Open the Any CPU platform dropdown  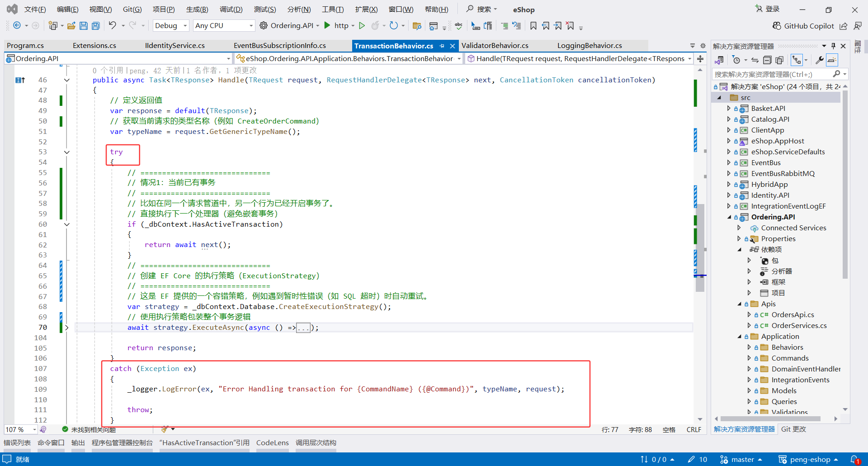(x=224, y=26)
